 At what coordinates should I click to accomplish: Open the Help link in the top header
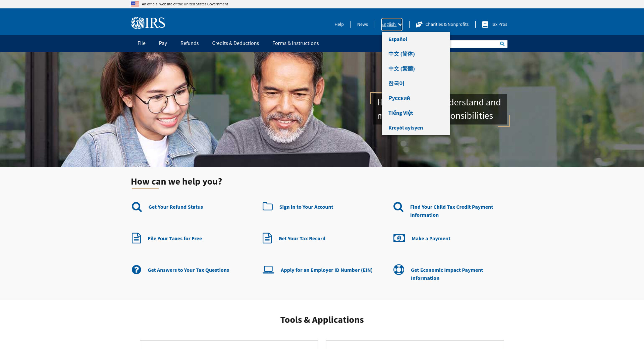coord(339,24)
